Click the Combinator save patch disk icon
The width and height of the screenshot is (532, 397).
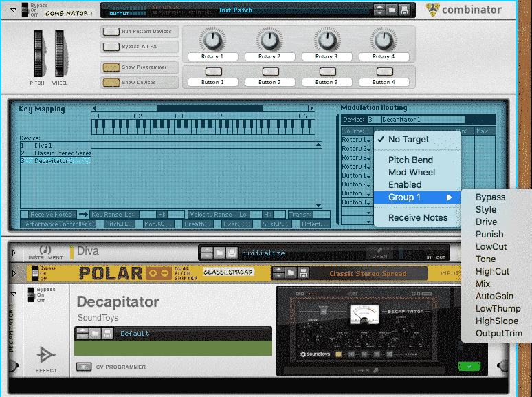pyautogui.click(x=404, y=10)
